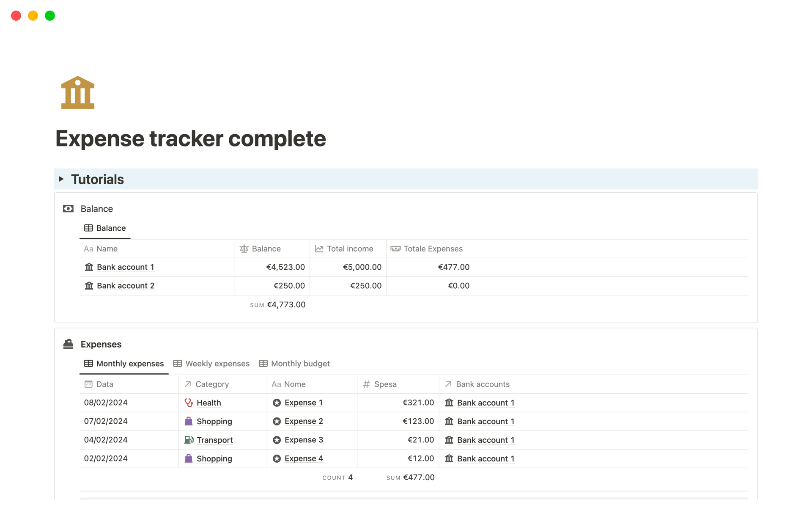The image size is (812, 508).
Task: Click purple shopping bag icon on 07/02/2024 row
Action: click(x=189, y=421)
